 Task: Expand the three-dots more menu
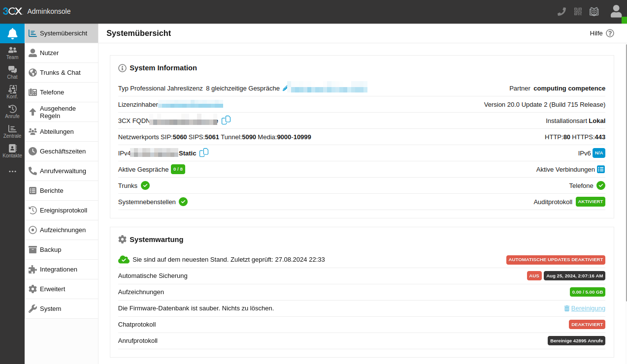click(x=12, y=171)
